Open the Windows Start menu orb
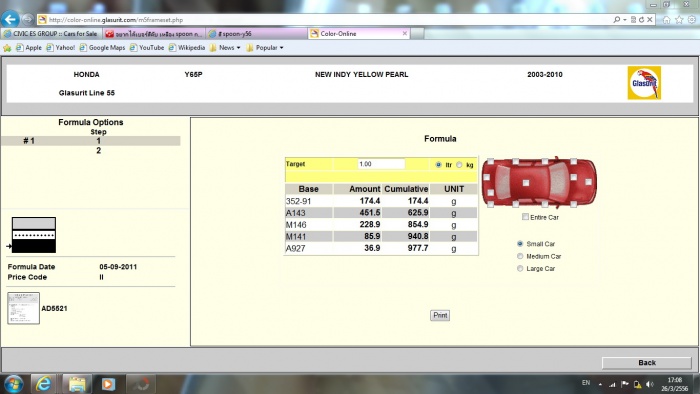 coord(13,384)
